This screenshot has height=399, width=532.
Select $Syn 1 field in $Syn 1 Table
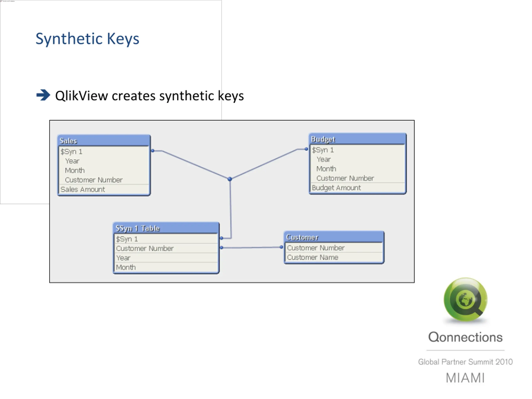point(166,239)
